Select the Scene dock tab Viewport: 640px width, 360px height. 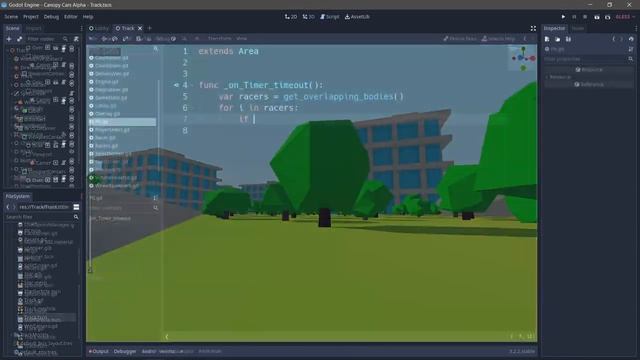click(12, 28)
